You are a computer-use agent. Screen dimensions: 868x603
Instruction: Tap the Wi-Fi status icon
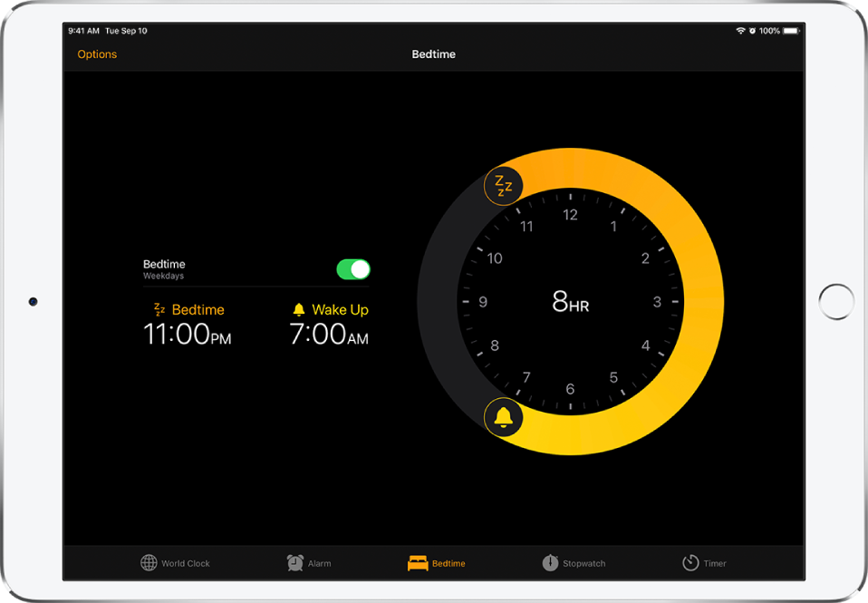coord(740,31)
